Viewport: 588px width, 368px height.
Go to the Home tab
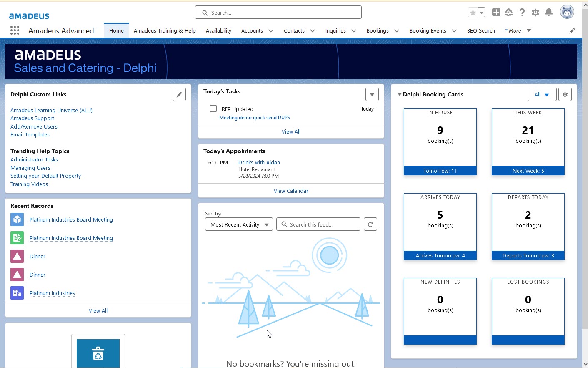116,30
